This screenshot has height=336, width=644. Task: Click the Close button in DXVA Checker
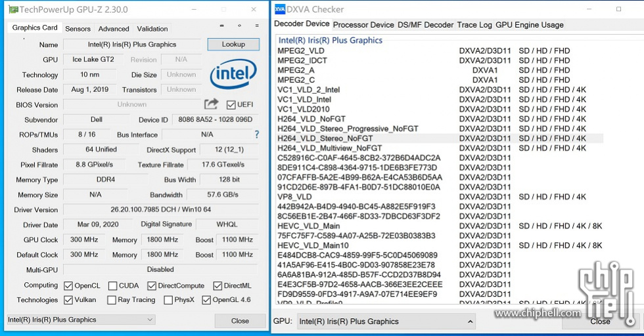[x=600, y=322]
